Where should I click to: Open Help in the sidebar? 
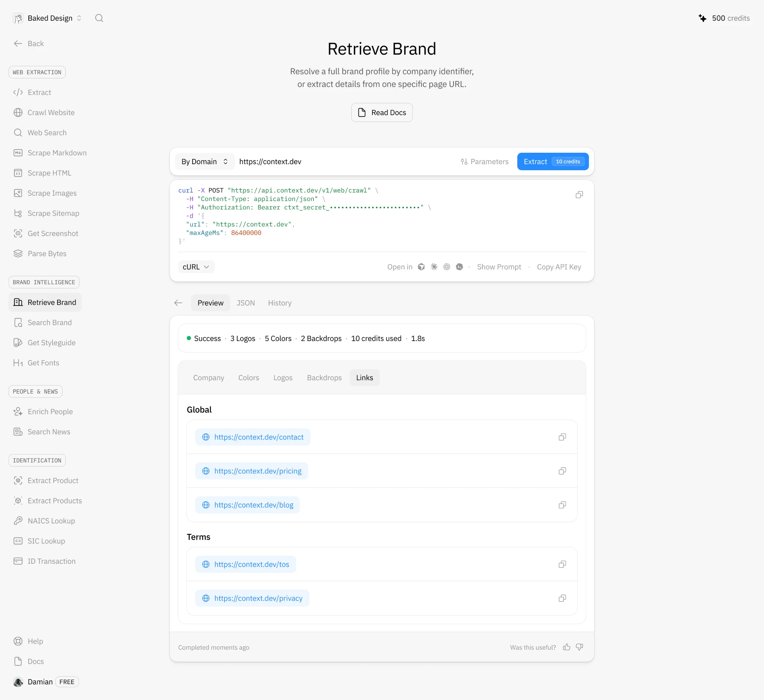(28, 641)
